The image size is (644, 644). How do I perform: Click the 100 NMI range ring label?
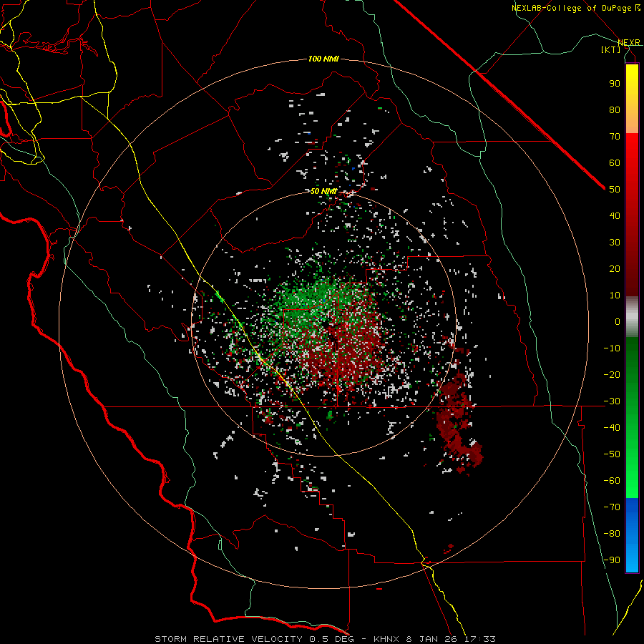pos(323,59)
